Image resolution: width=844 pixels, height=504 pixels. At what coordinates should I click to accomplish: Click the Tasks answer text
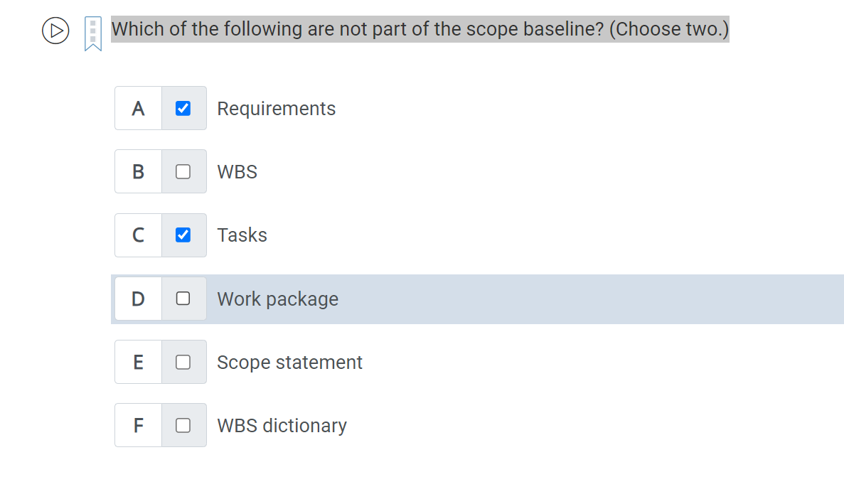(242, 235)
